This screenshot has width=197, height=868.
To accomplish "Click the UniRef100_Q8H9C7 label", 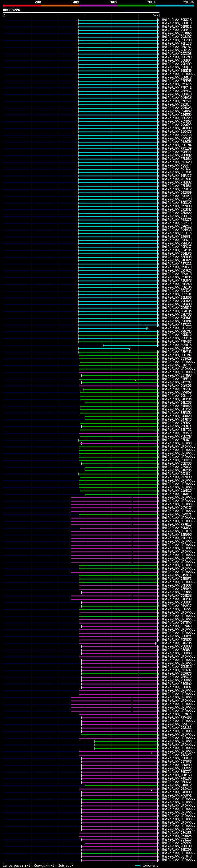I will [177, 91].
